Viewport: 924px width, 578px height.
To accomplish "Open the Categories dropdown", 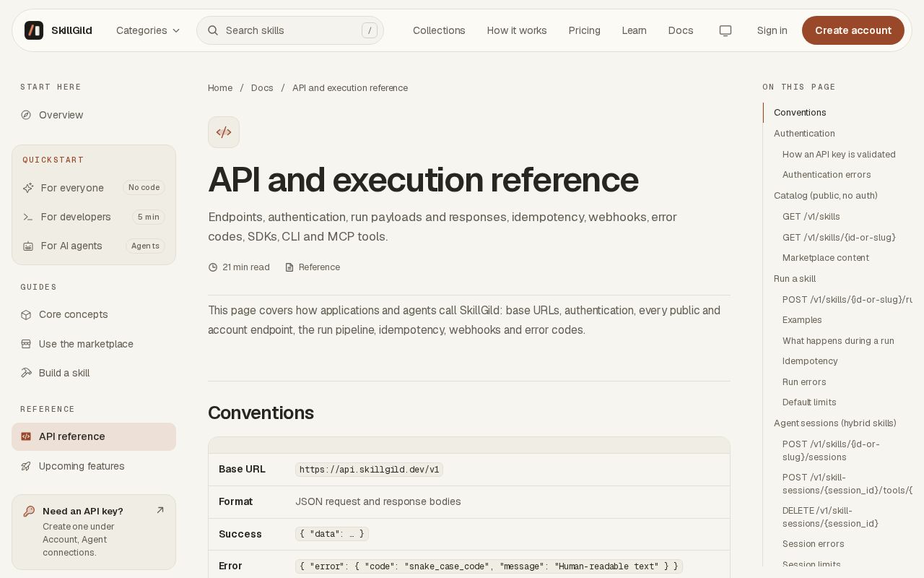I will pos(148,30).
